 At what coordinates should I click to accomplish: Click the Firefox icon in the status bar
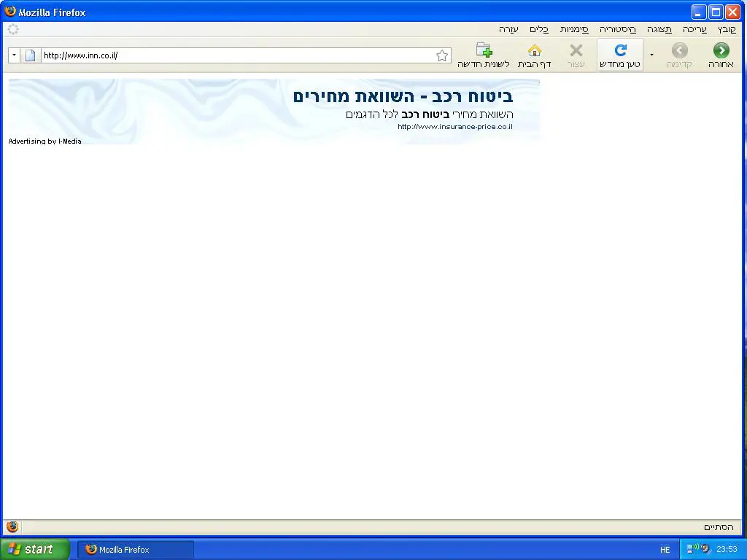[12, 526]
